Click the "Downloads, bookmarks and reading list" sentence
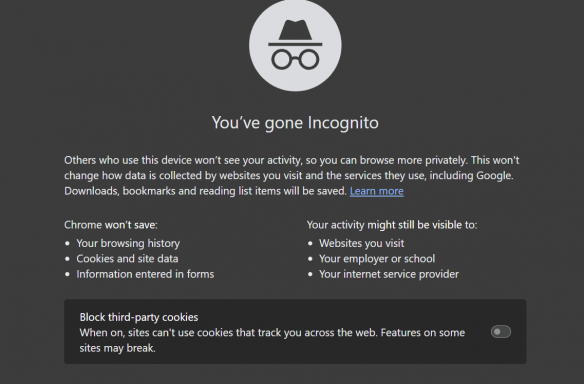 (x=206, y=191)
